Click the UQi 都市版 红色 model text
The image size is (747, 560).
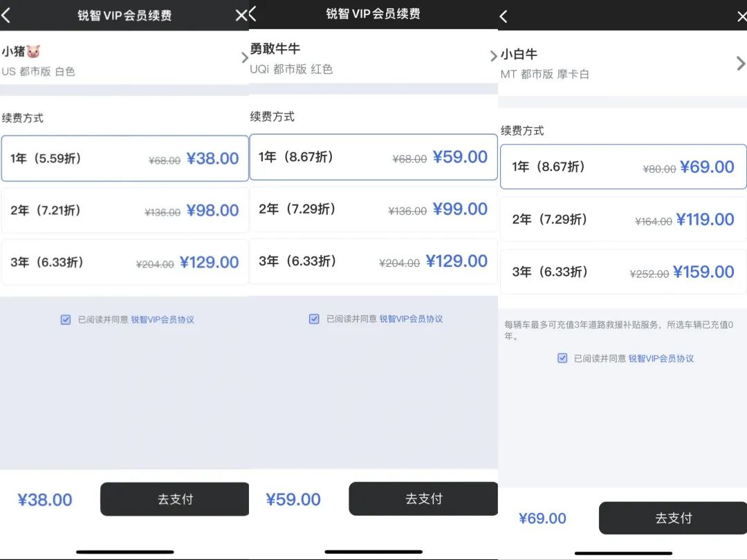coord(291,69)
